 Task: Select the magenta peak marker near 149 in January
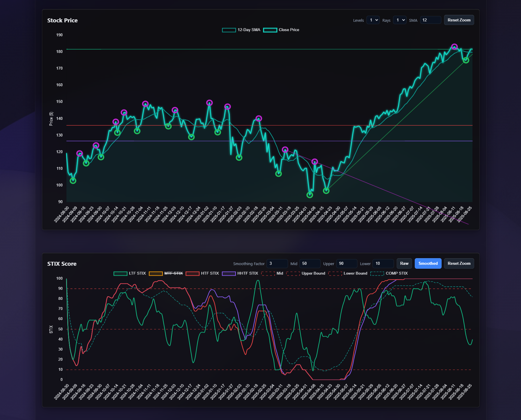209,103
